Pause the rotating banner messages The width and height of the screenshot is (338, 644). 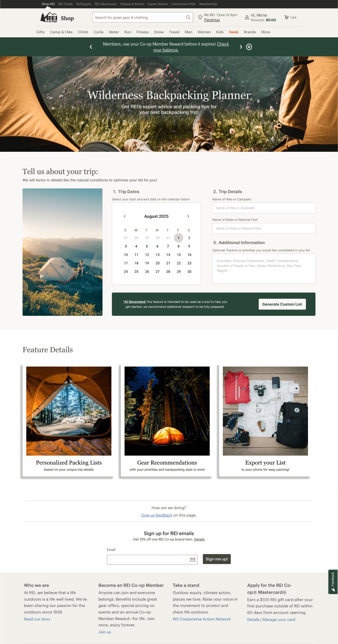pos(249,47)
